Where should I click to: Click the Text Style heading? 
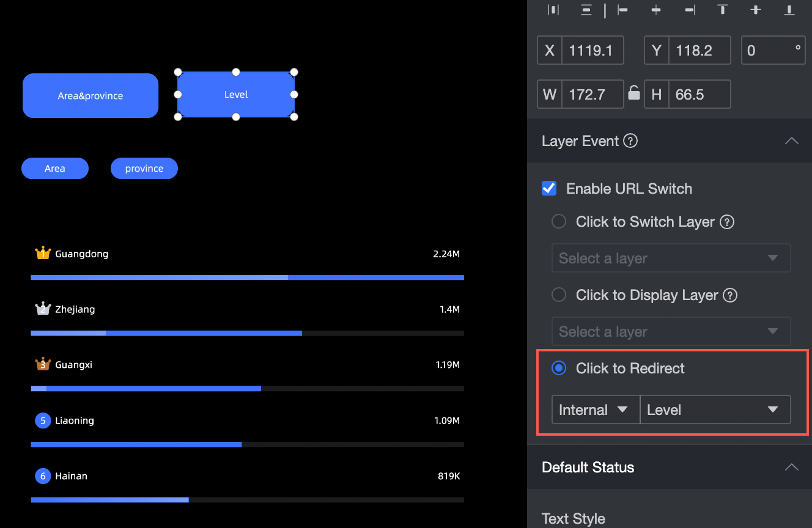[574, 519]
